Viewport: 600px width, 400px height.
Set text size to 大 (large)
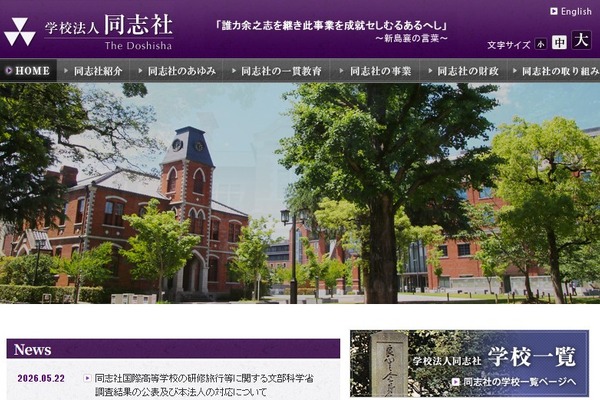pyautogui.click(x=582, y=40)
